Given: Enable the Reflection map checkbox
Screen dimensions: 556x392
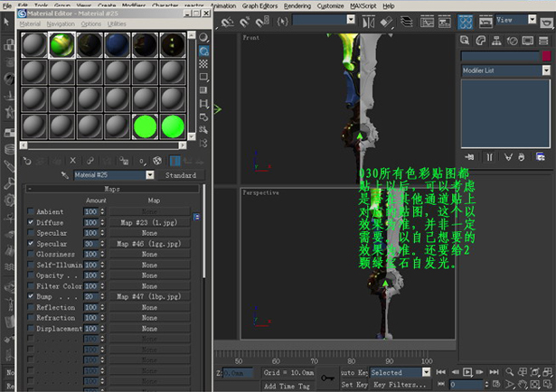Looking at the screenshot, I should [x=32, y=307].
